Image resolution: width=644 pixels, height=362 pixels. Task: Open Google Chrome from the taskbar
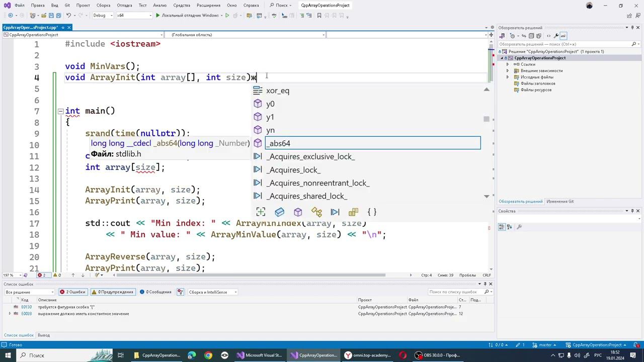pos(208,355)
